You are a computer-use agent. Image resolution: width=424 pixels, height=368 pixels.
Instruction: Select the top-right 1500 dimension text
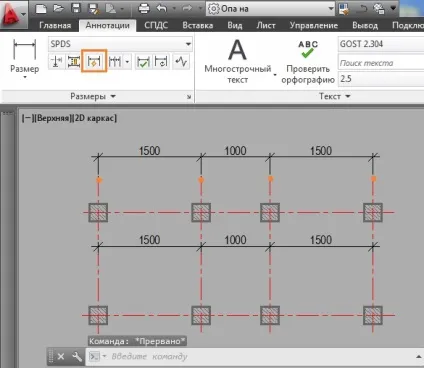[321, 151]
